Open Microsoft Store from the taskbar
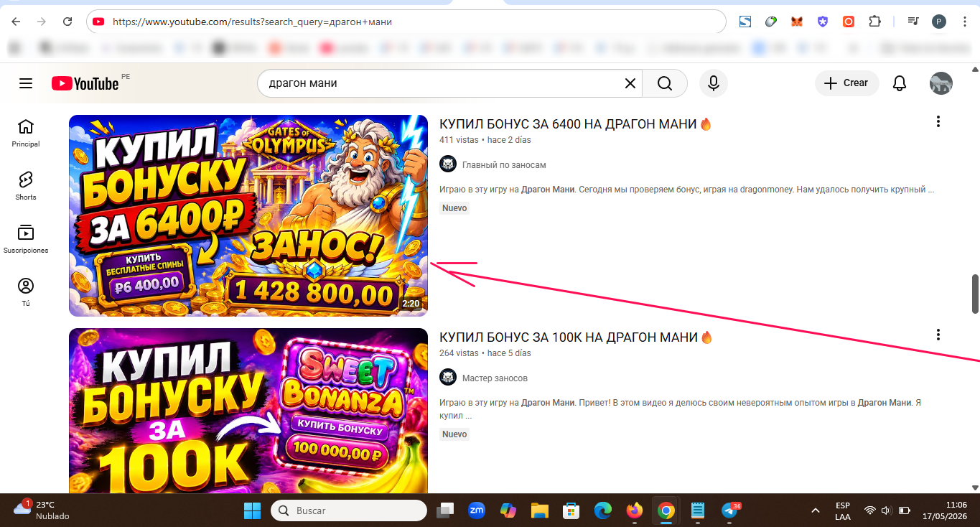This screenshot has width=980, height=527. (571, 510)
